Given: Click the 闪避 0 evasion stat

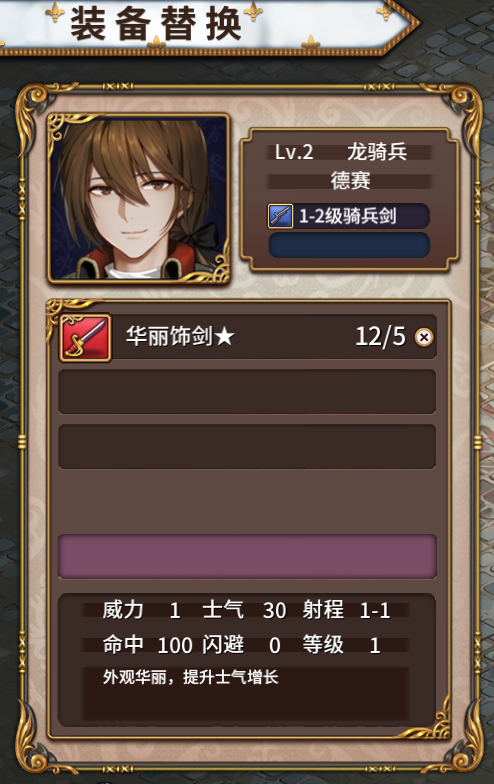Looking at the screenshot, I should click(x=241, y=645).
